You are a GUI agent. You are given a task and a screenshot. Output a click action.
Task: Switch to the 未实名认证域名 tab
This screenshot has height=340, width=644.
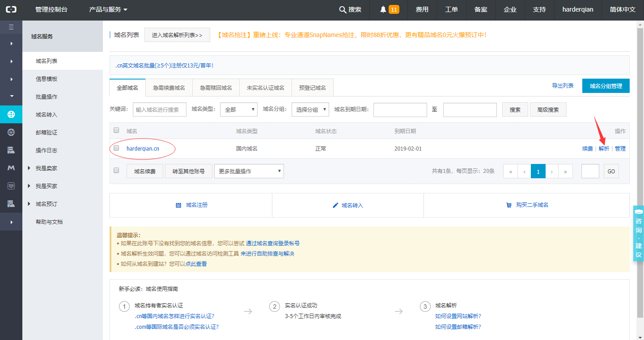(x=266, y=88)
